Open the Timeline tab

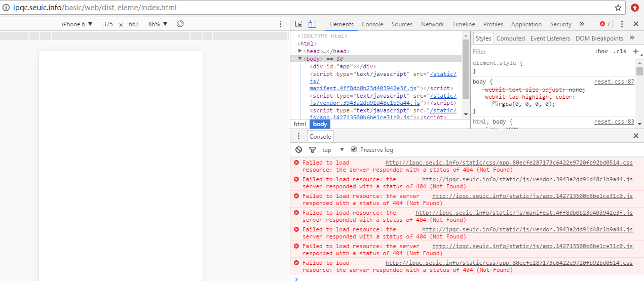[x=464, y=24]
